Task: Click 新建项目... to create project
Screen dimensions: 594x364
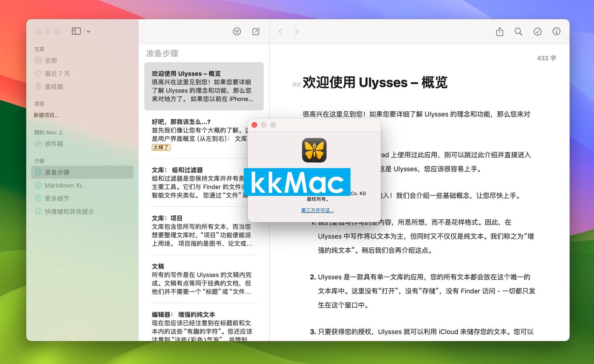Action: [x=46, y=115]
